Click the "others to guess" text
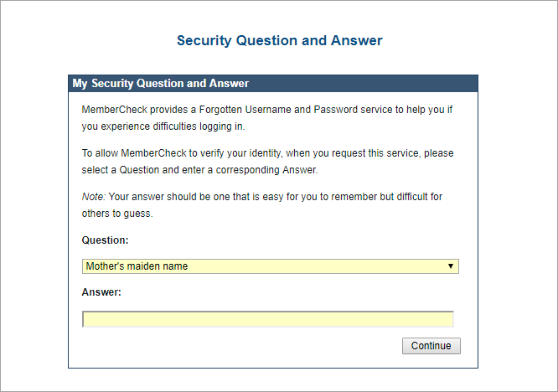Screen dimensions: 558x392 (117, 214)
